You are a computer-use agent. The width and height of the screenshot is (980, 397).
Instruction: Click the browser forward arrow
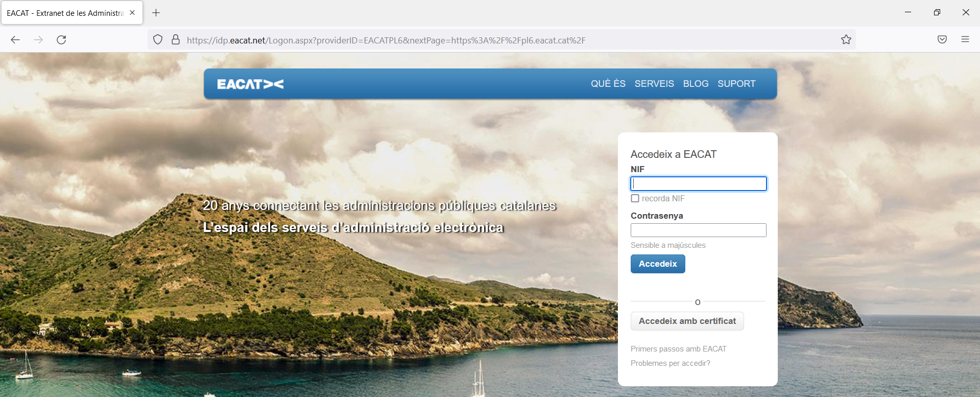tap(38, 40)
